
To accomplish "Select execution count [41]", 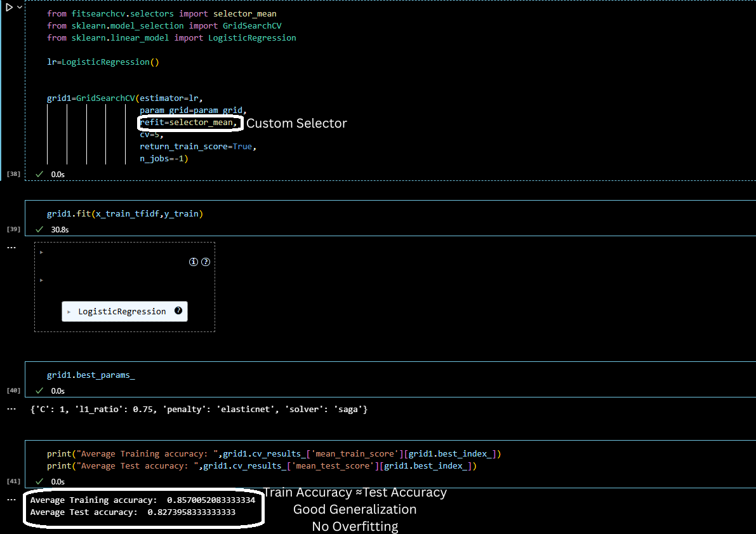I will tap(13, 481).
